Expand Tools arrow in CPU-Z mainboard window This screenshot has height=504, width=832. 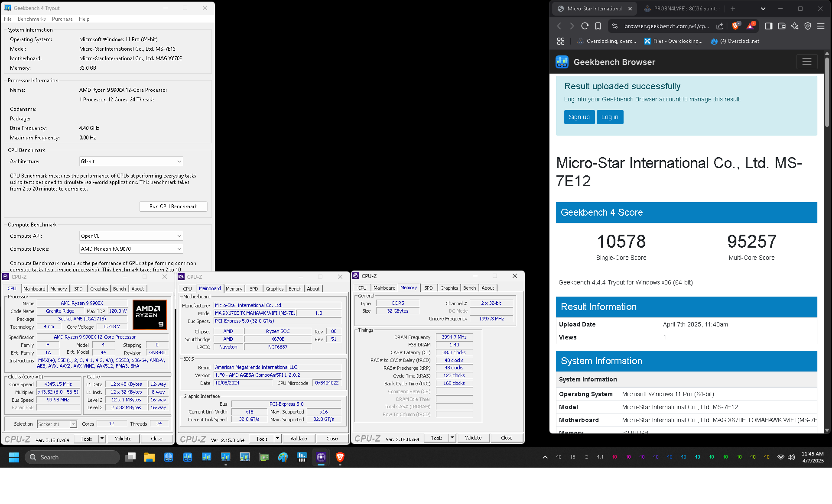point(278,439)
